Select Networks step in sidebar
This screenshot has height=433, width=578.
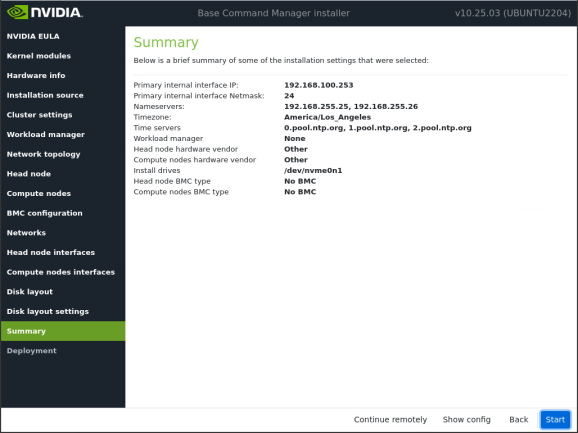click(x=26, y=233)
